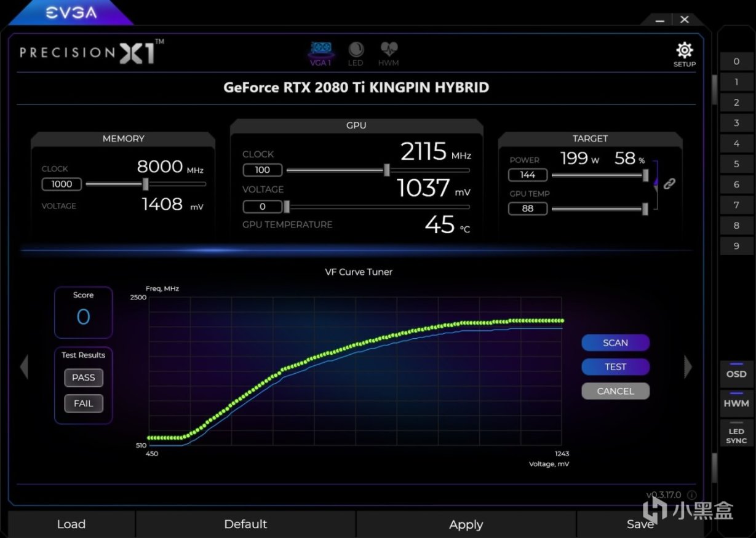The image size is (756, 538).
Task: Click power target slider handle
Action: [645, 175]
